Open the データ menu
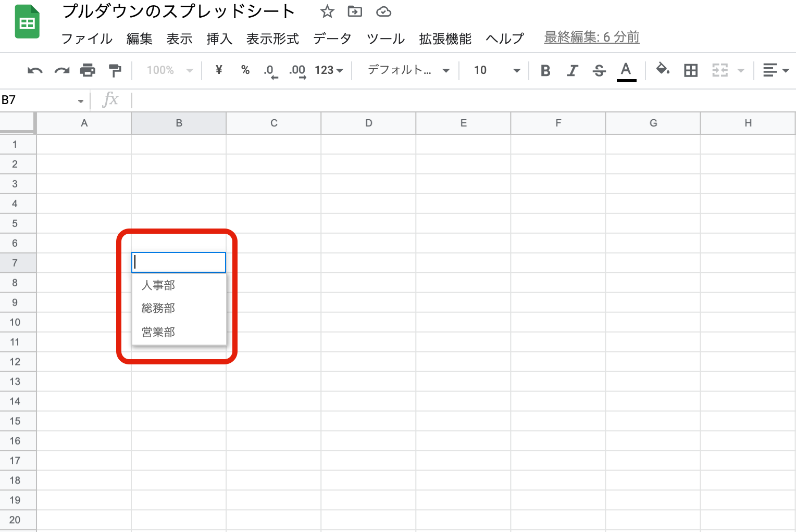This screenshot has height=532, width=796. point(332,39)
